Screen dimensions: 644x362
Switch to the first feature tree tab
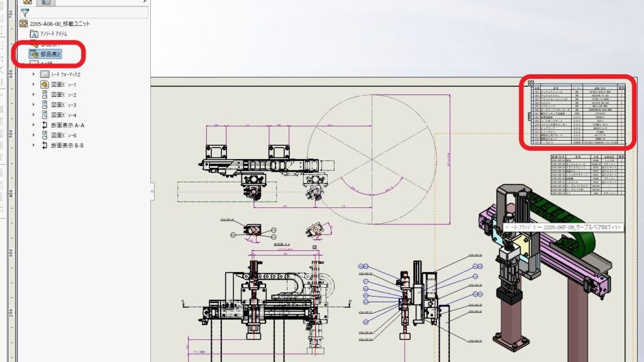pyautogui.click(x=28, y=2)
